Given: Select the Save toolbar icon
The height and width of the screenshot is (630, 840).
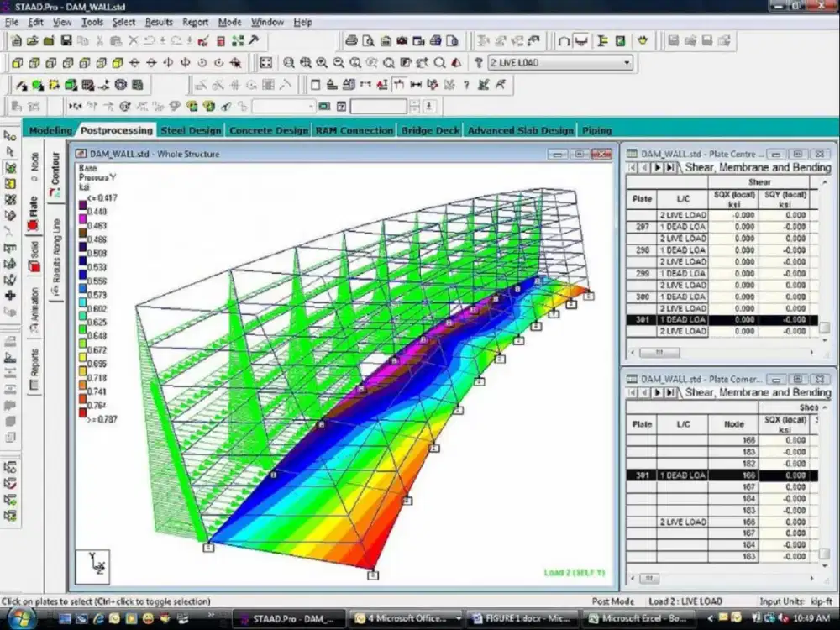Looking at the screenshot, I should [x=67, y=39].
